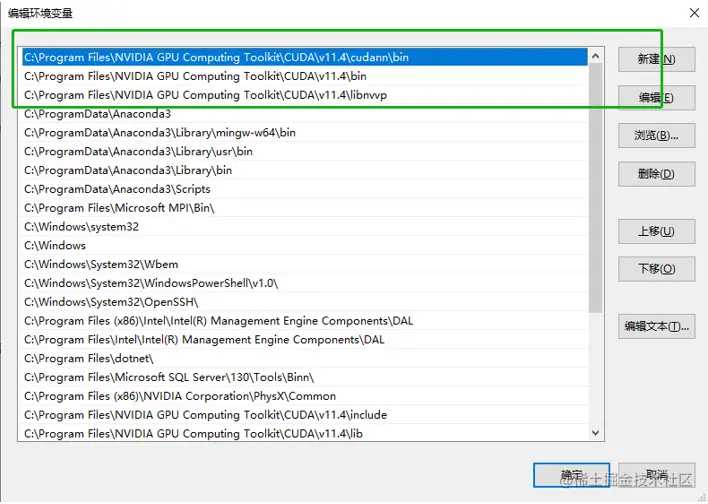This screenshot has width=708, height=504.
Task: Click 上移(U) to move entry up
Action: [x=656, y=231]
